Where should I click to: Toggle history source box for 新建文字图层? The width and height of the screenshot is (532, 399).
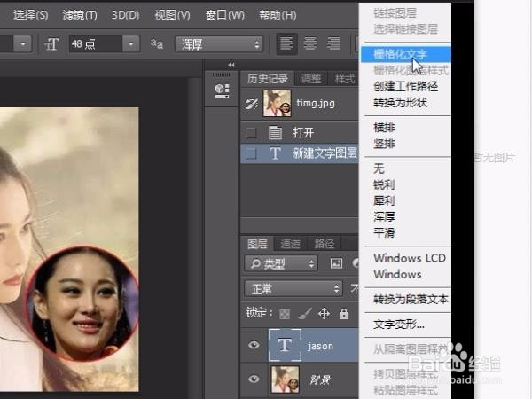[x=251, y=153]
